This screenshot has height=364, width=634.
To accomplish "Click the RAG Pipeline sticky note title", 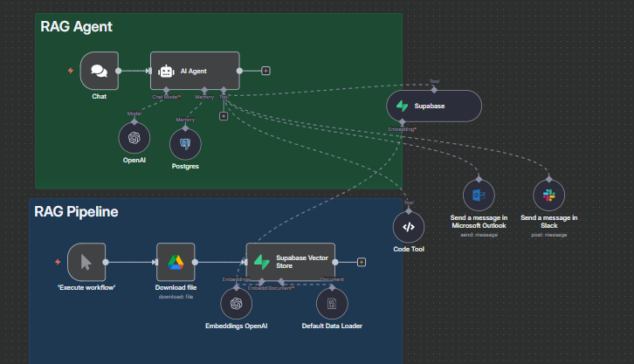I will [76, 211].
